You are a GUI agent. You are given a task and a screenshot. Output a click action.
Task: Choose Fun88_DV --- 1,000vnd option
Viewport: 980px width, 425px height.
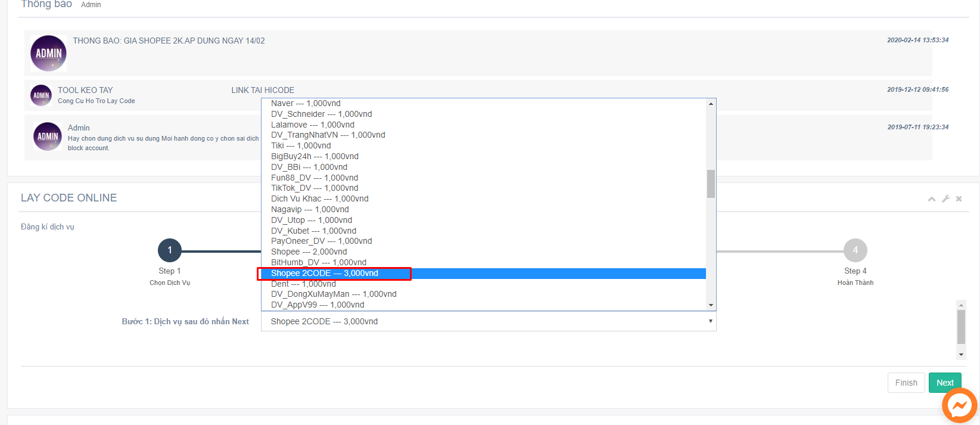pyautogui.click(x=484, y=178)
